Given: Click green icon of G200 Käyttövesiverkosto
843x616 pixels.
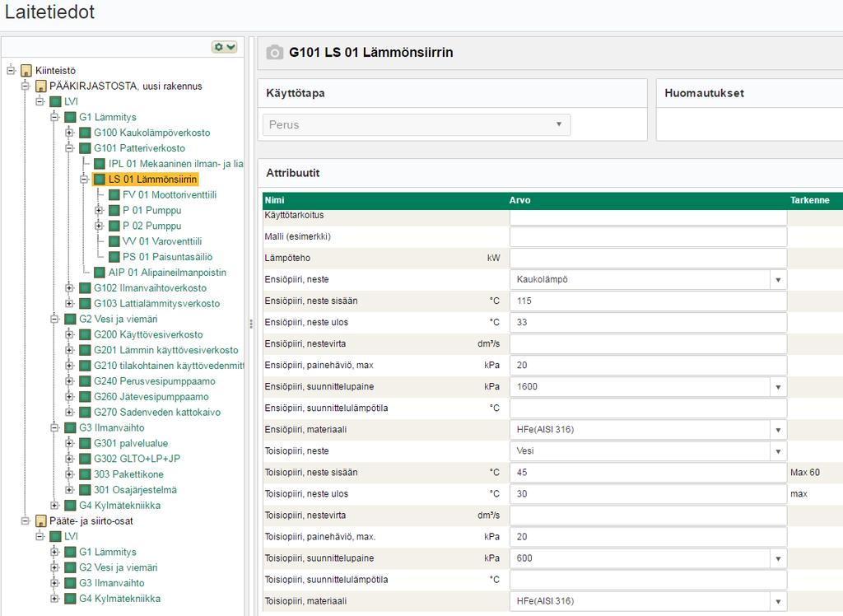Looking at the screenshot, I should coord(85,334).
